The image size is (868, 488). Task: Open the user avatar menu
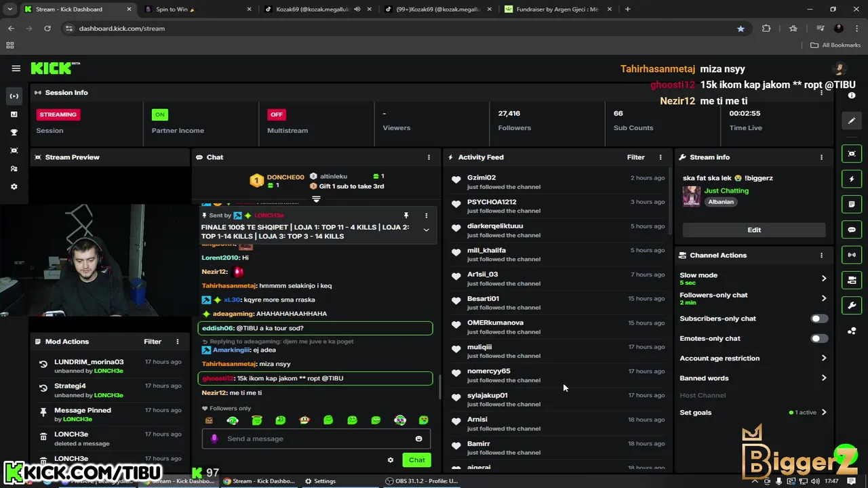pyautogui.click(x=840, y=68)
